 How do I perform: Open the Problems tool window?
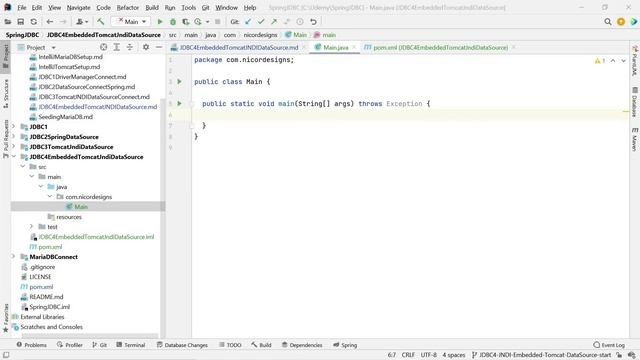[31, 345]
